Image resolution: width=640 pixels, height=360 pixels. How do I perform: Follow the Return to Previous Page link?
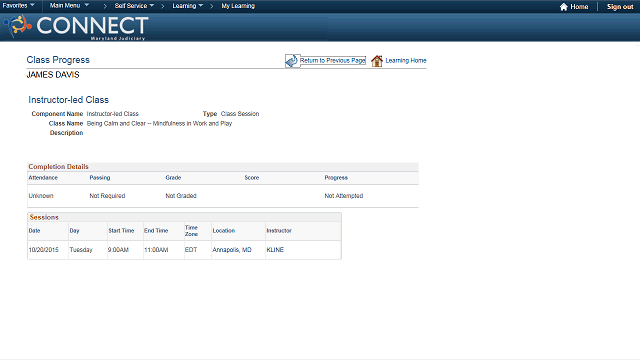point(333,60)
